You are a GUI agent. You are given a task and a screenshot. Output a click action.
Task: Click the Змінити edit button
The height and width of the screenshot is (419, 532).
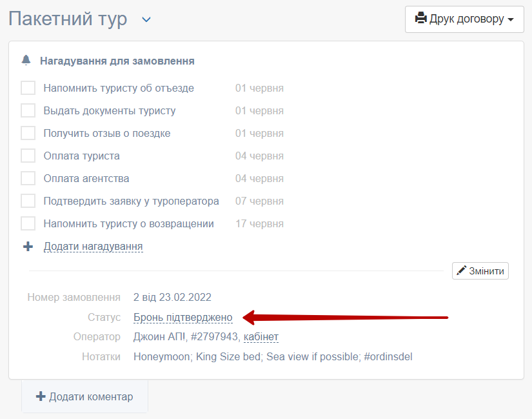tap(480, 271)
